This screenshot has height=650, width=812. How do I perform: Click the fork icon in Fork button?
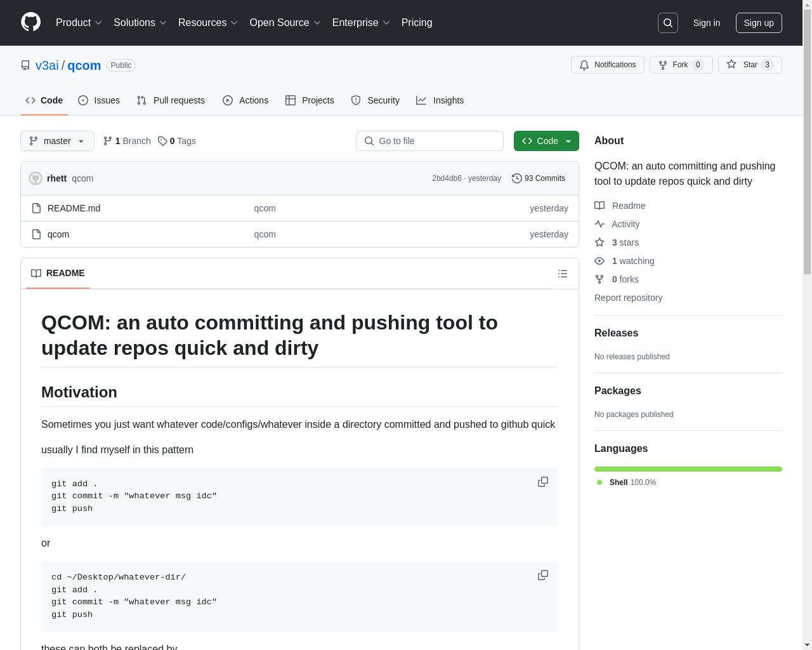[663, 65]
